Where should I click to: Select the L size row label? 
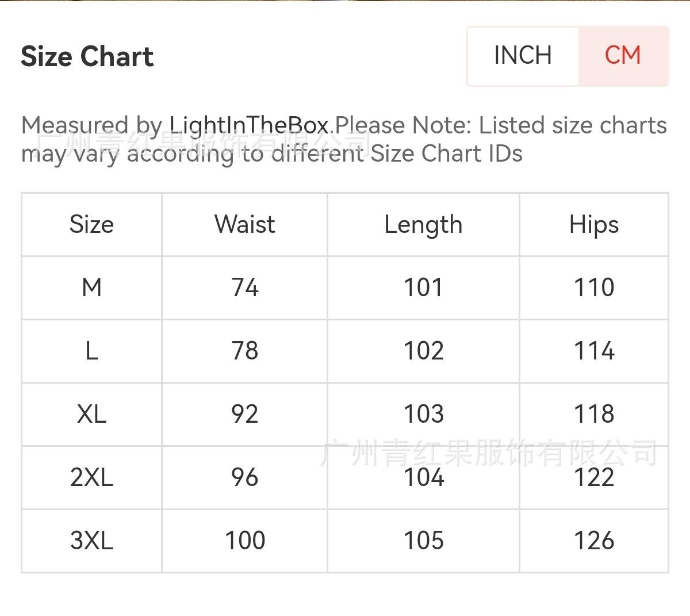92,351
